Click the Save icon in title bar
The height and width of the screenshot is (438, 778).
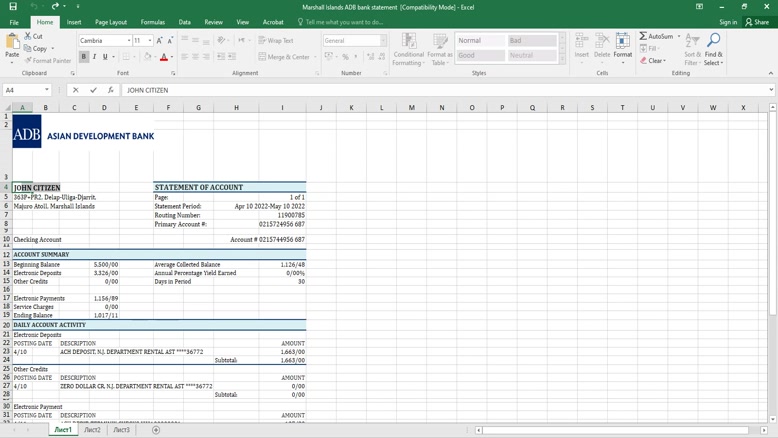(x=13, y=7)
